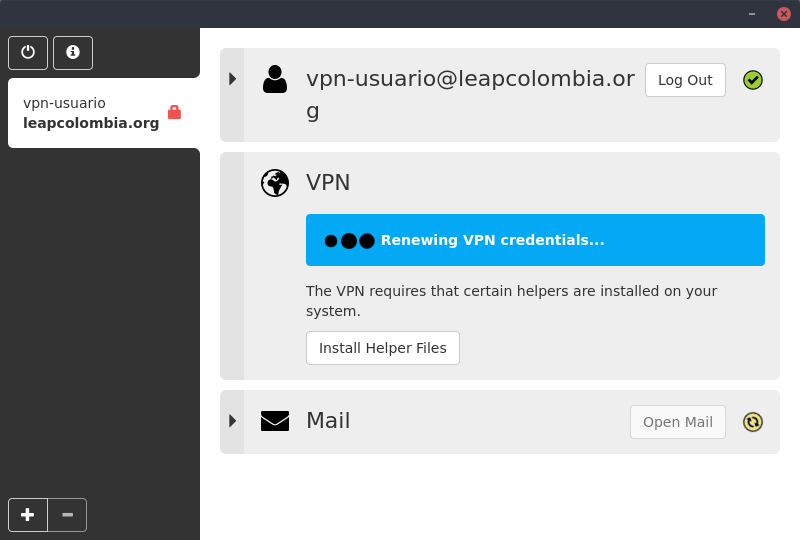Click the Renewing VPN credentials status bar
Viewport: 800px width, 540px height.
535,240
